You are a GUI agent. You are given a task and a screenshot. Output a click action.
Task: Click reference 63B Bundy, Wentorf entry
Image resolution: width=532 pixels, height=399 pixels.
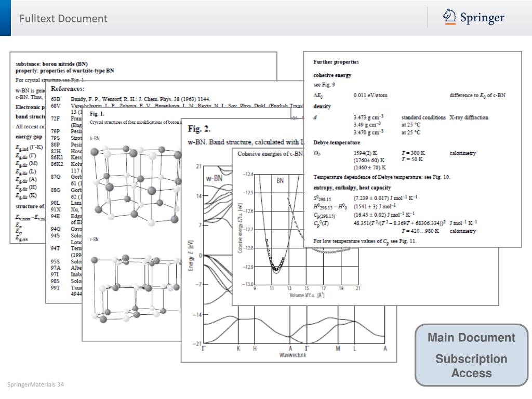[130, 99]
